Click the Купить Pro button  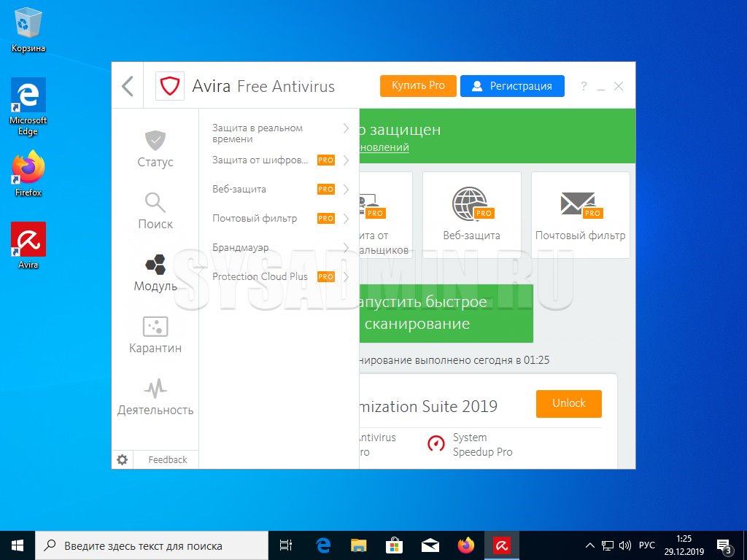point(418,85)
